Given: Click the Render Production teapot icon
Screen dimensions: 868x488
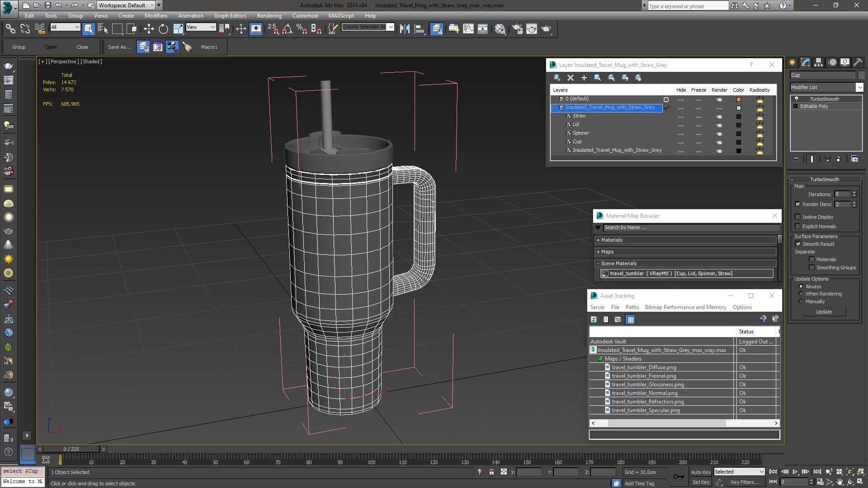Looking at the screenshot, I should pyautogui.click(x=547, y=29).
